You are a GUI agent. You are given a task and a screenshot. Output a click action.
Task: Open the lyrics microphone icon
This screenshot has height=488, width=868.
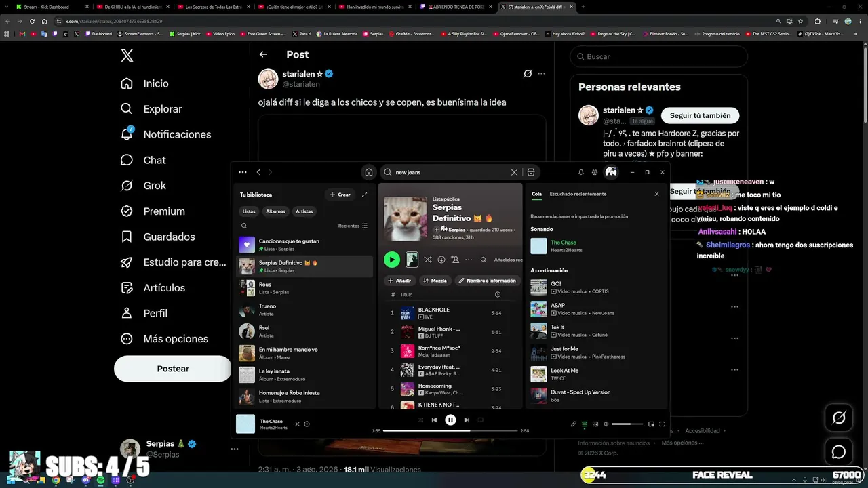click(574, 424)
